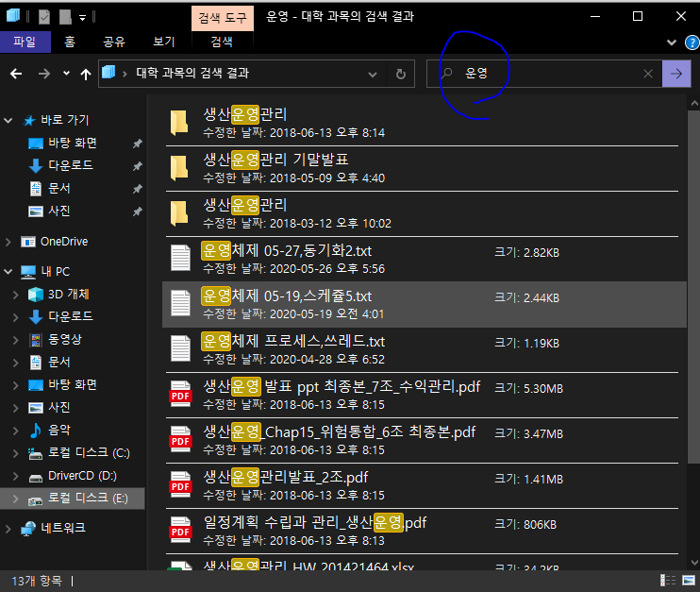This screenshot has width=700, height=592.
Task: Click the 바로 가기 star icon
Action: point(29,120)
